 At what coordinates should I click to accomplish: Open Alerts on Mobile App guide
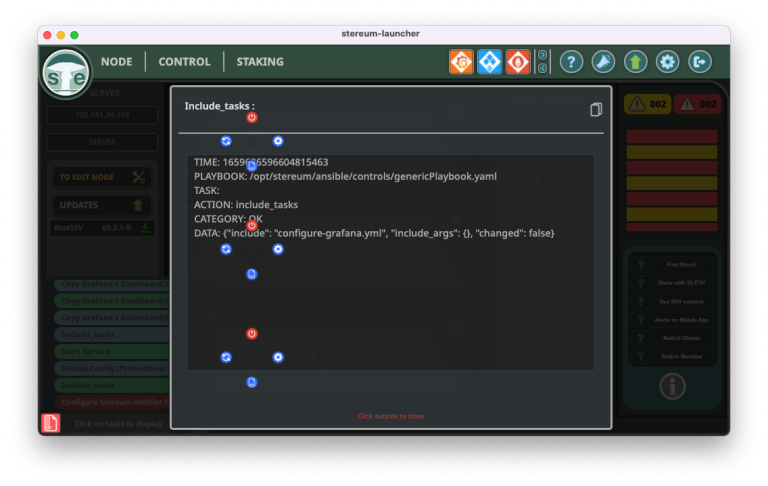click(x=672, y=320)
